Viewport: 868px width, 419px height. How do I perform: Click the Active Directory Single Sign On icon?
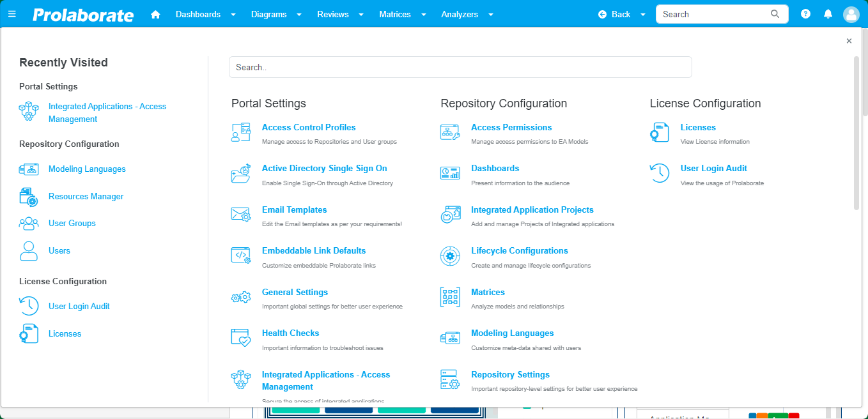[241, 174]
